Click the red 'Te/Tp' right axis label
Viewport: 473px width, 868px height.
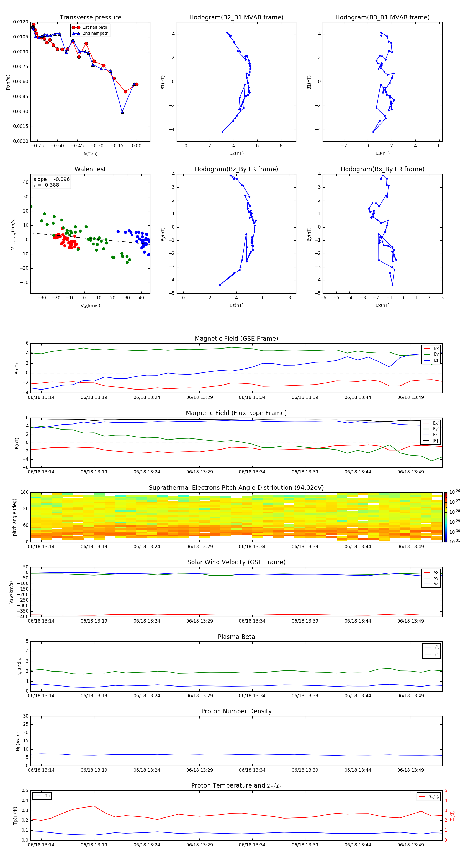tap(453, 815)
